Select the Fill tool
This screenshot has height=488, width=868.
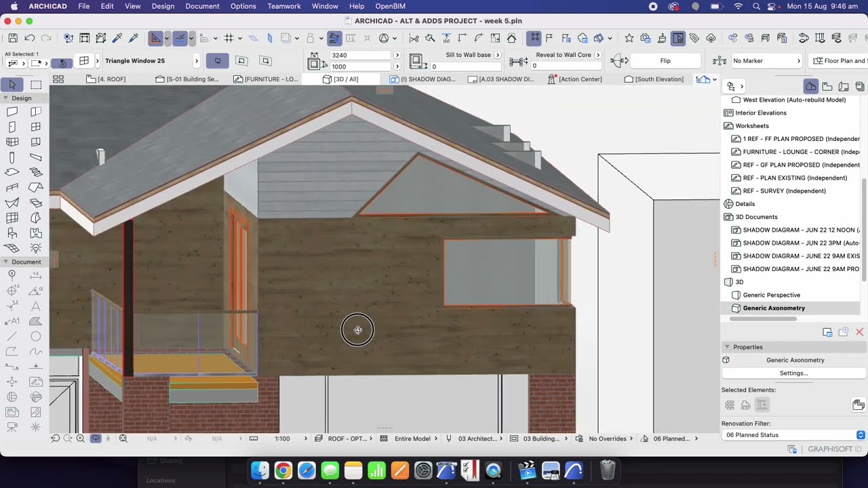(36, 321)
